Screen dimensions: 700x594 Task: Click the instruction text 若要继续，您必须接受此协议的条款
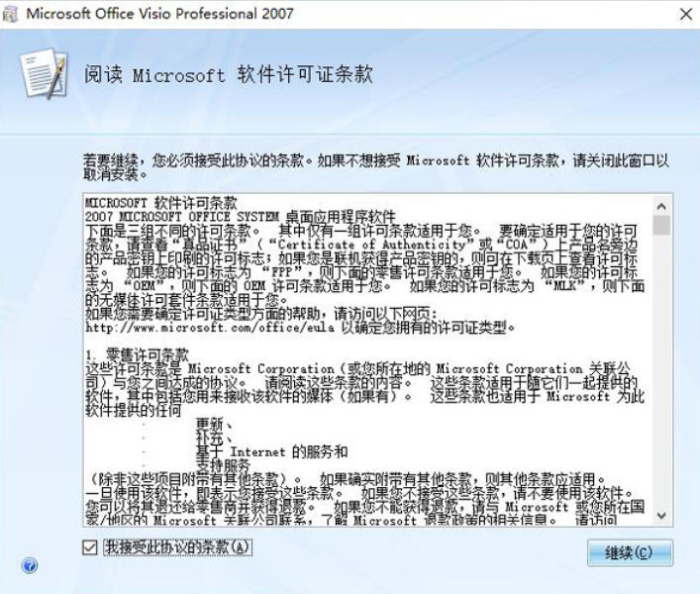(194, 159)
